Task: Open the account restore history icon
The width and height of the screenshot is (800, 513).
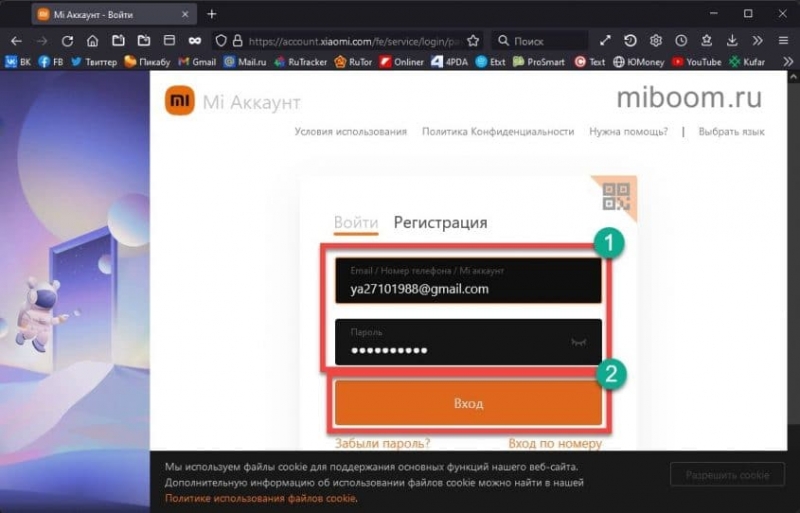Action: [631, 41]
